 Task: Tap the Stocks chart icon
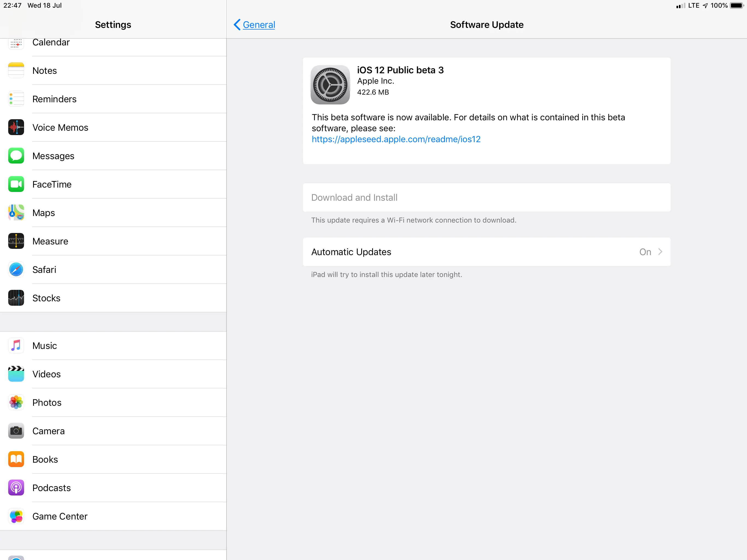tap(16, 298)
